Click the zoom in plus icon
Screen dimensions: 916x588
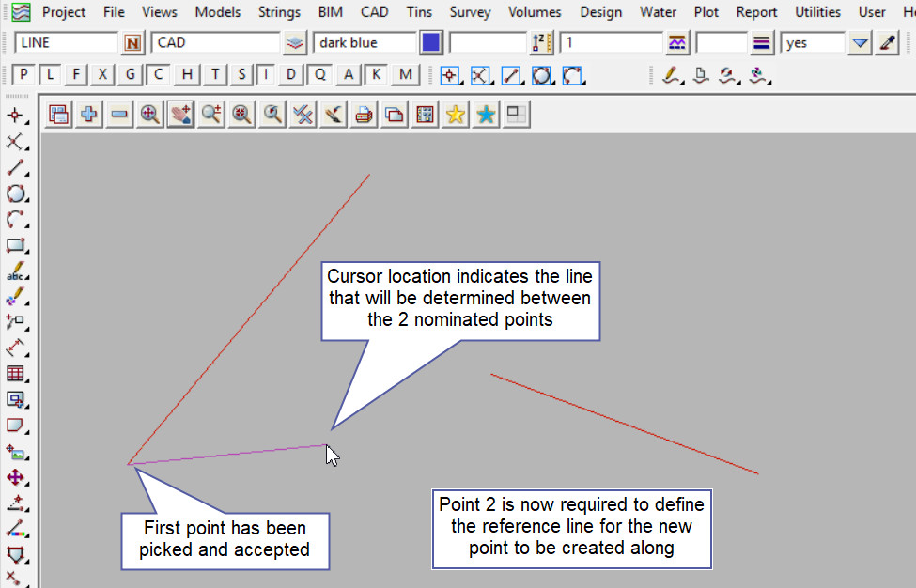(89, 115)
